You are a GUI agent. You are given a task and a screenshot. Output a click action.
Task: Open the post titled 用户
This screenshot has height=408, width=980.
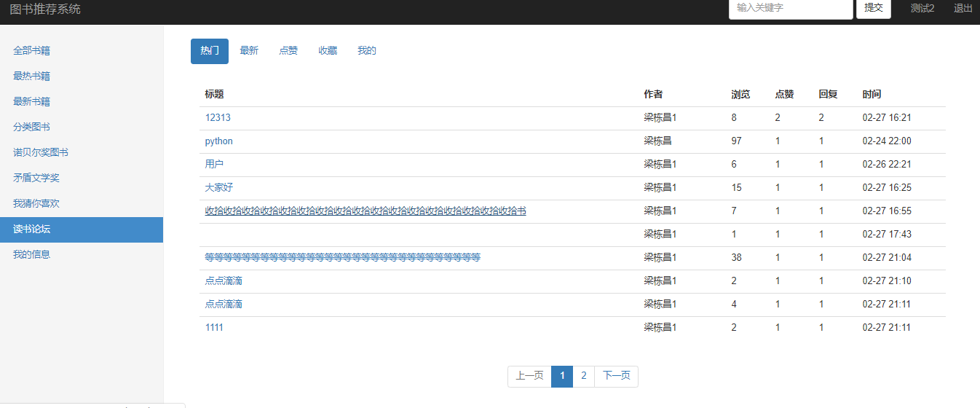click(215, 164)
